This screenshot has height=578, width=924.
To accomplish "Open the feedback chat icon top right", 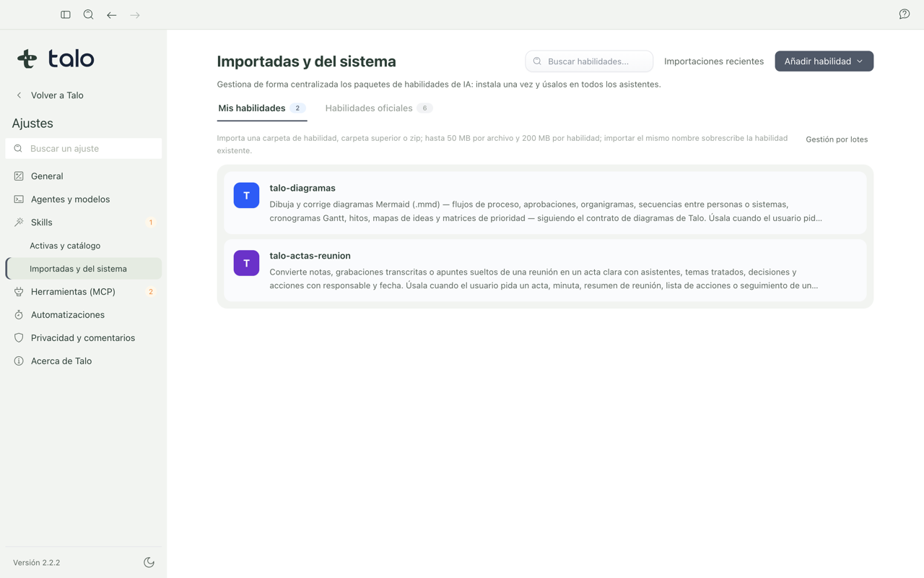I will click(x=905, y=14).
